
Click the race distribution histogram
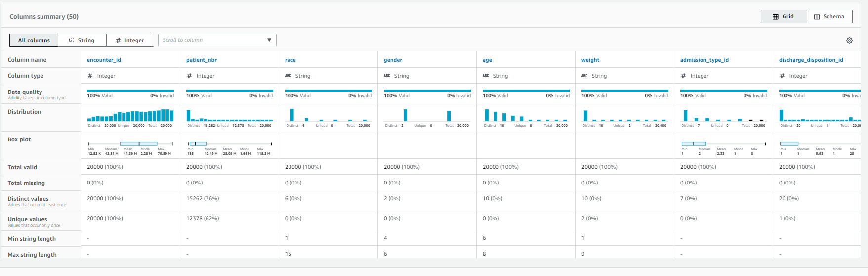[x=329, y=115]
